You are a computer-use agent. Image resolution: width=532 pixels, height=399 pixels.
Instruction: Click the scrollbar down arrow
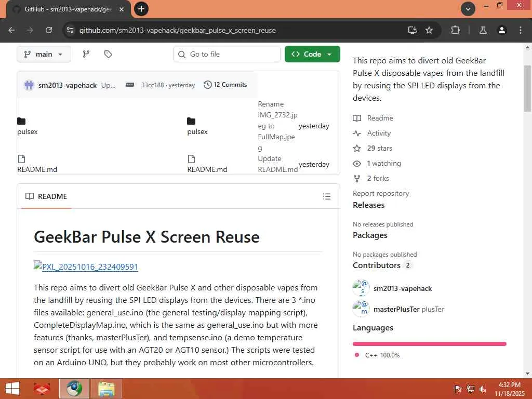pos(527,374)
